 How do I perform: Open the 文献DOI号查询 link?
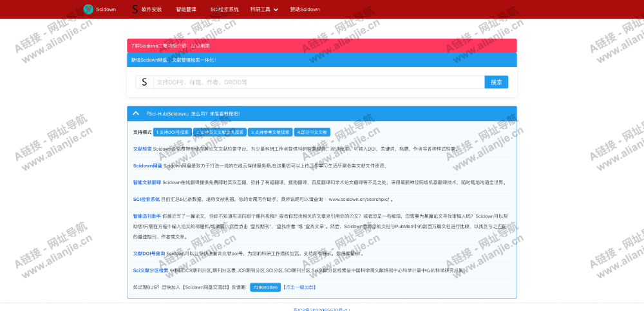point(149,254)
